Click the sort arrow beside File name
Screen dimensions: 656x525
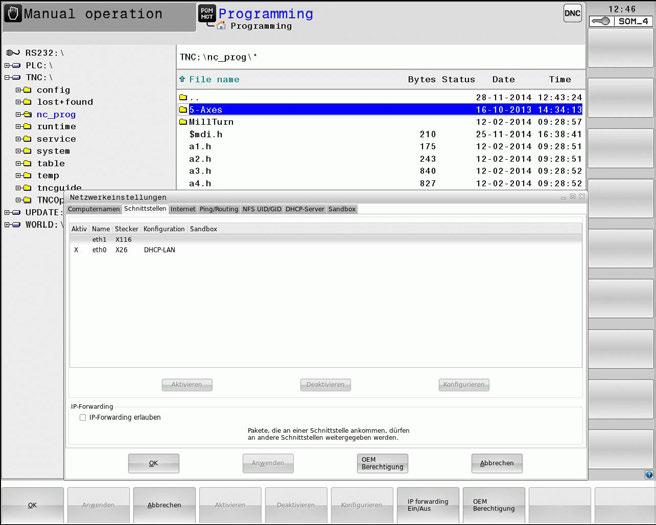[182, 79]
